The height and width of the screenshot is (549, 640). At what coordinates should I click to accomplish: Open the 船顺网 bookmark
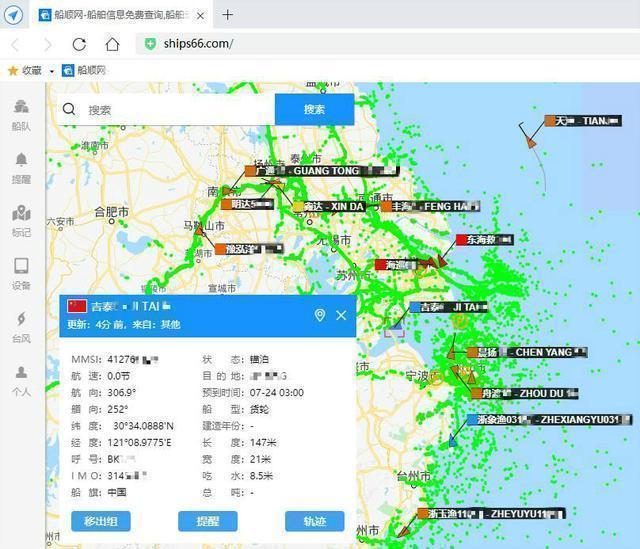(x=84, y=70)
